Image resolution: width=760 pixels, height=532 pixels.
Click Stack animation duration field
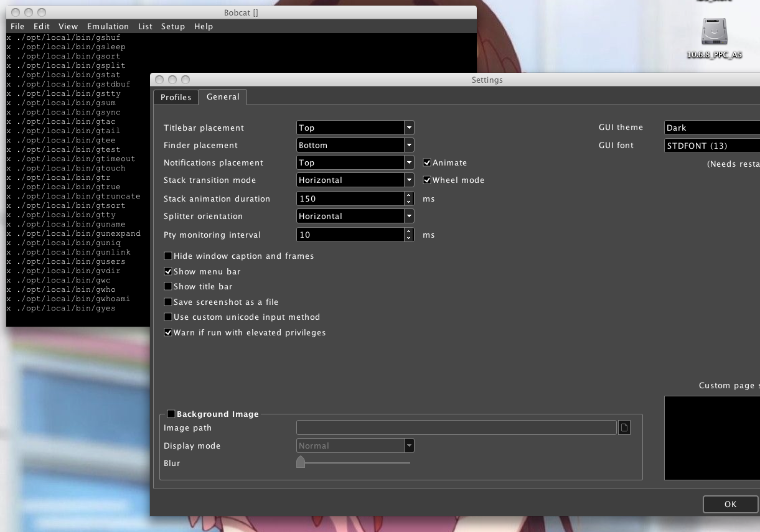click(x=350, y=198)
